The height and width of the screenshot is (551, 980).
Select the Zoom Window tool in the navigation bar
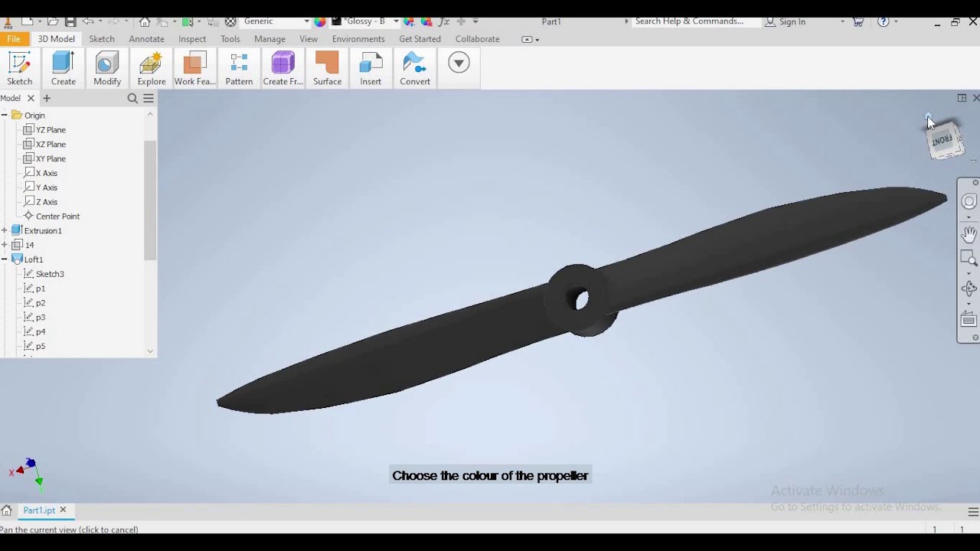coord(969,258)
